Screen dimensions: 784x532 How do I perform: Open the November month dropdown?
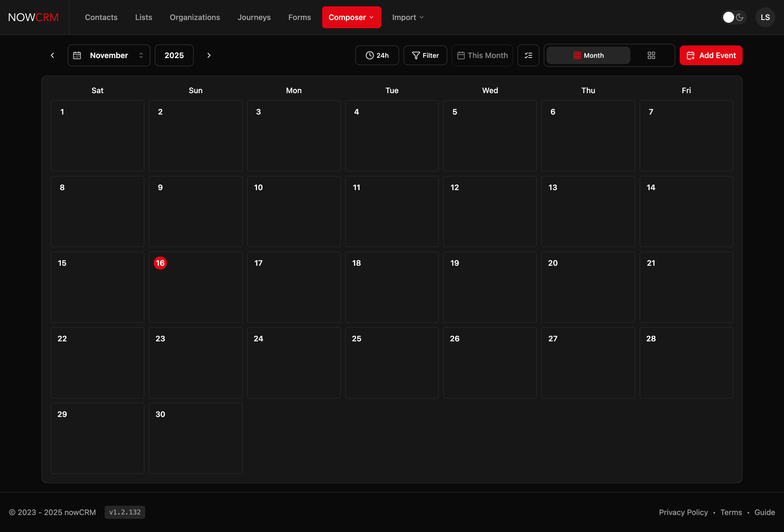point(109,55)
